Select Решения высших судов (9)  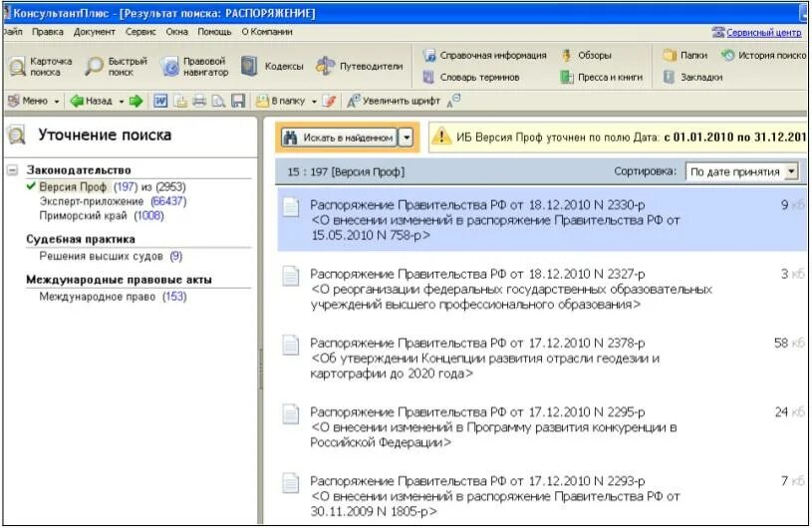coord(111,256)
